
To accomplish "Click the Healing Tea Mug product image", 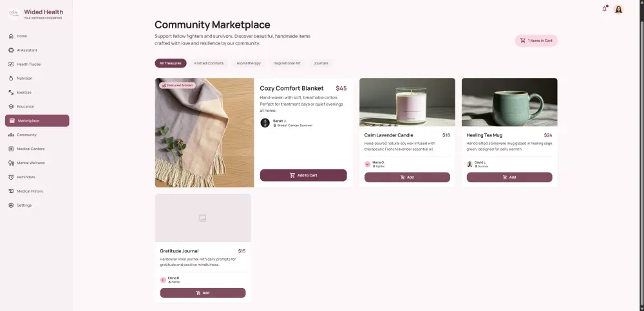I will pos(509,102).
